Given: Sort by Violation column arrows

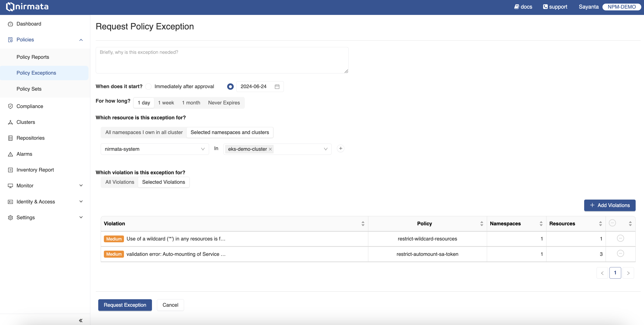Looking at the screenshot, I should point(363,224).
